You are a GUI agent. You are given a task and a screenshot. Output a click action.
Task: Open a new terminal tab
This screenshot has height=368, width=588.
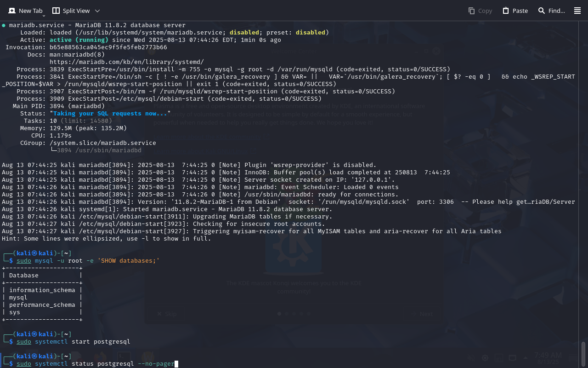point(25,11)
